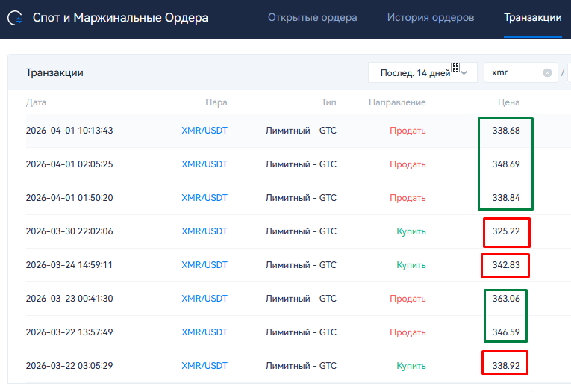Click date 2026-03-30 22:02:06
Screen dimensions: 571x392
(x=69, y=231)
